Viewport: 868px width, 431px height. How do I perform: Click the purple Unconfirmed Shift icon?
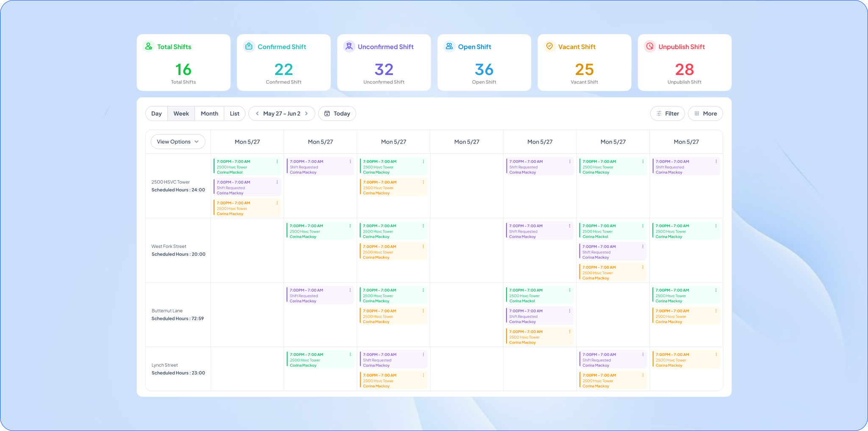click(349, 46)
